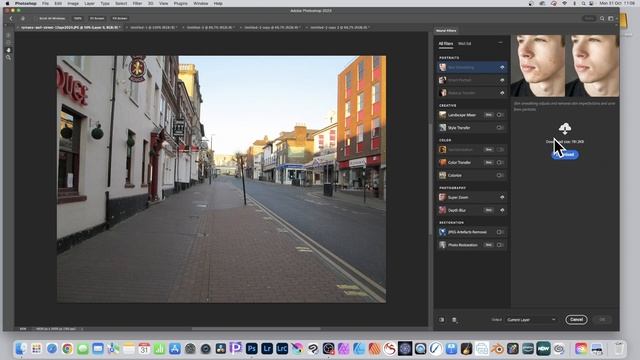The width and height of the screenshot is (640, 360).
Task: Open the Filter menu
Action: (x=137, y=3)
